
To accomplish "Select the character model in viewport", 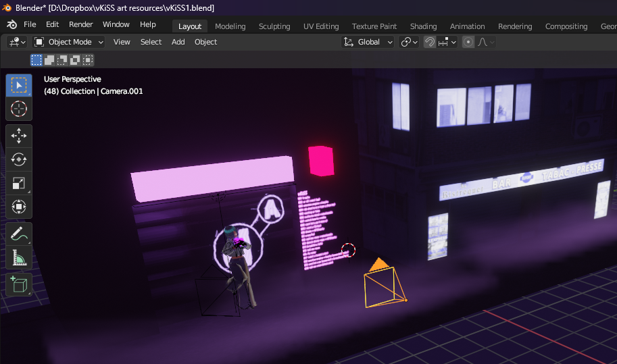I will pos(238,267).
